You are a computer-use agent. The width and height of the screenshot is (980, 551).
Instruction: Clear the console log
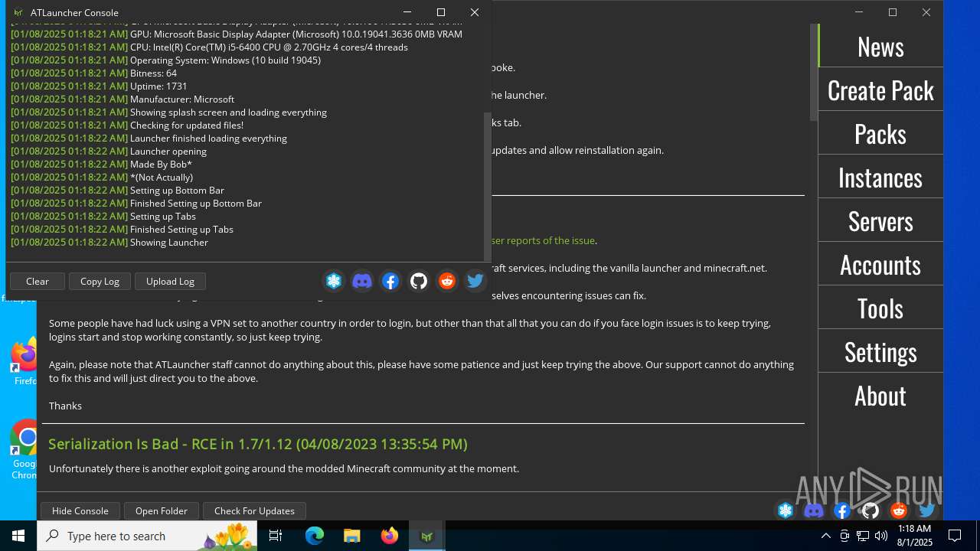click(x=38, y=281)
